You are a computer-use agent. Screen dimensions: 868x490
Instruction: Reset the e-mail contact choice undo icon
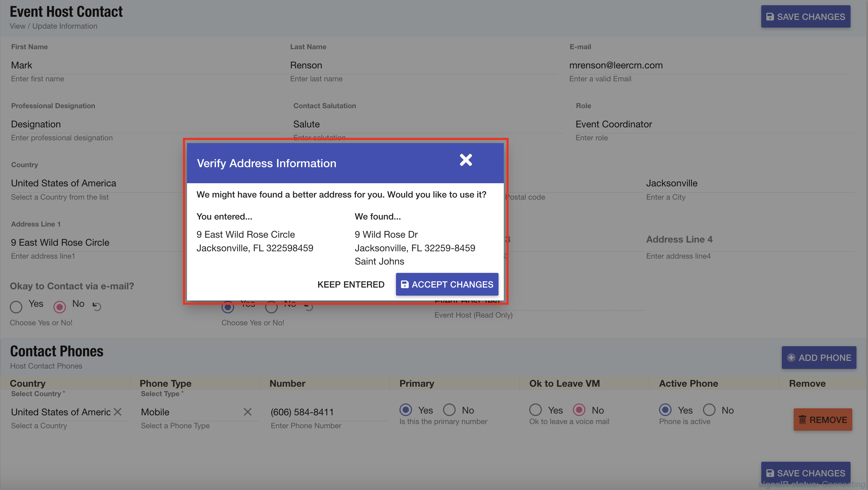[x=97, y=306]
